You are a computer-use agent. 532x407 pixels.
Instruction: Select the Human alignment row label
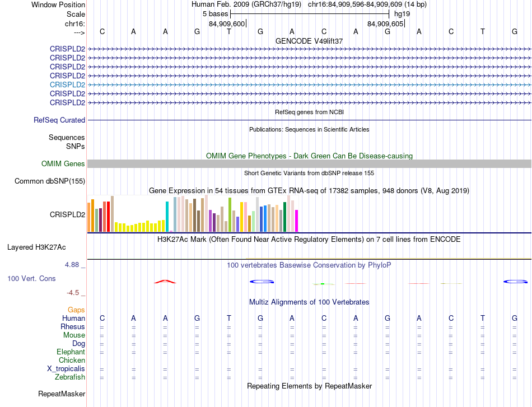click(73, 318)
